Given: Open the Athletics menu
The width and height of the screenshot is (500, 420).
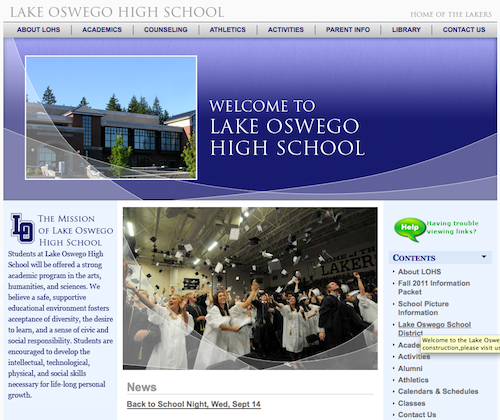Looking at the screenshot, I should 228,30.
